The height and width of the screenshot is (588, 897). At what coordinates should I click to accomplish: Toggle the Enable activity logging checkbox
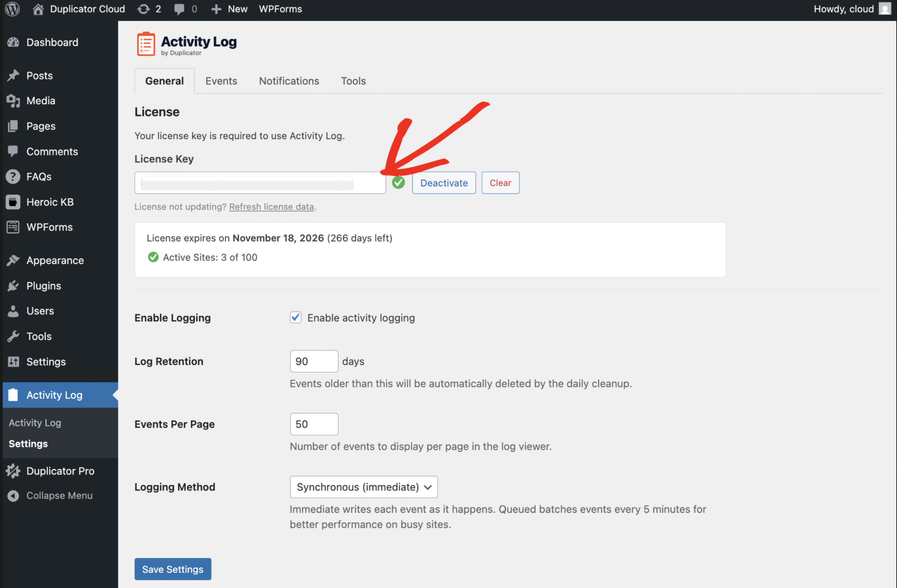pyautogui.click(x=295, y=318)
